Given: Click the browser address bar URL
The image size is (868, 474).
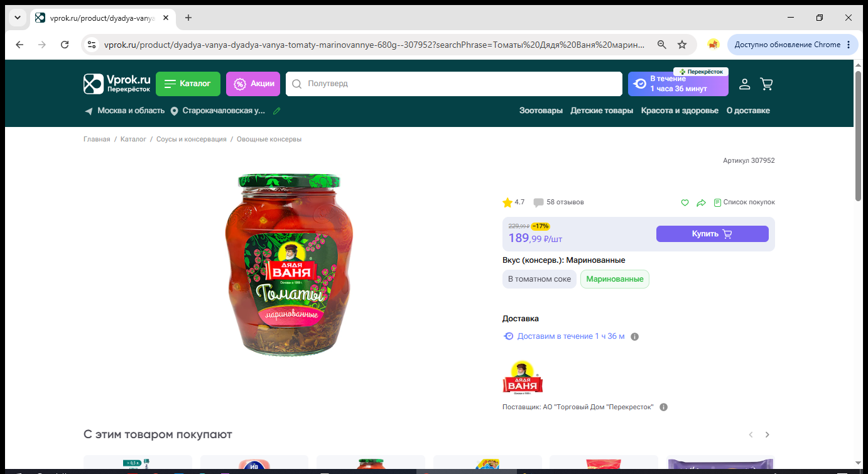Looking at the screenshot, I should (374, 45).
